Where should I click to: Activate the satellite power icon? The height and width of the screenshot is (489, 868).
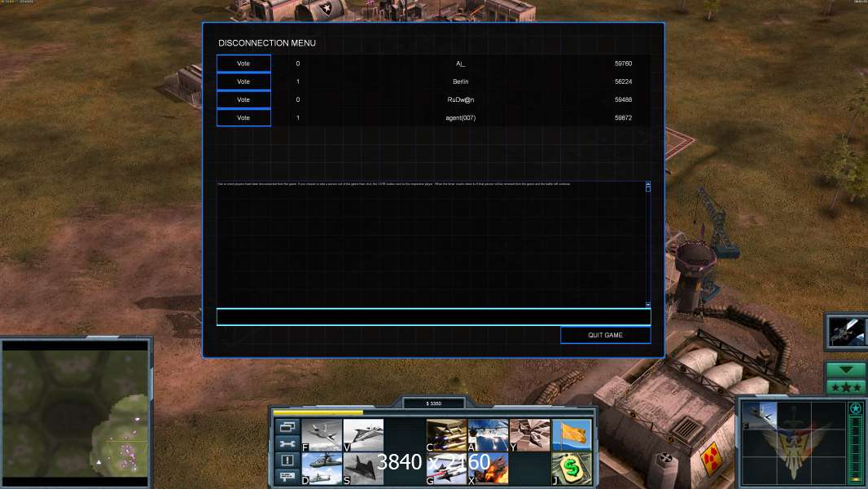click(847, 331)
